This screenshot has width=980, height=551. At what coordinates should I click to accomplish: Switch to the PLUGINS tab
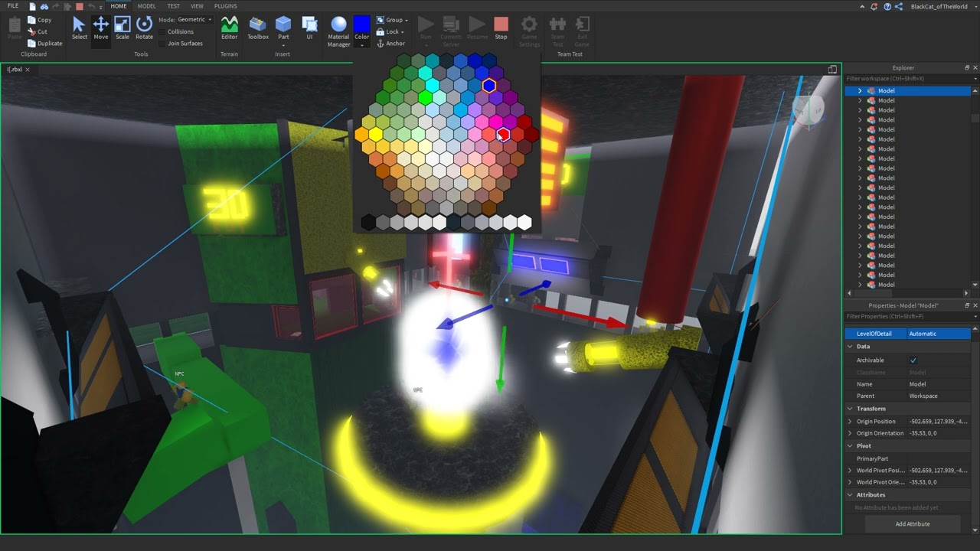pos(225,6)
